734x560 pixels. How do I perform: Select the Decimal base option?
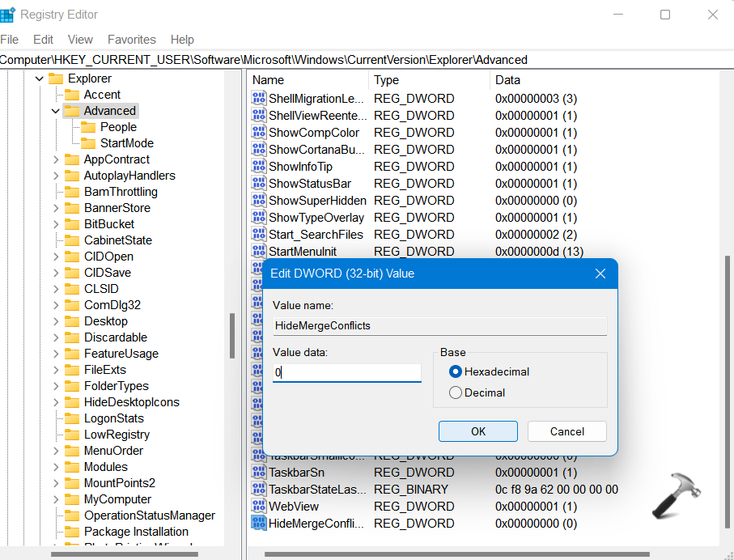(x=456, y=393)
